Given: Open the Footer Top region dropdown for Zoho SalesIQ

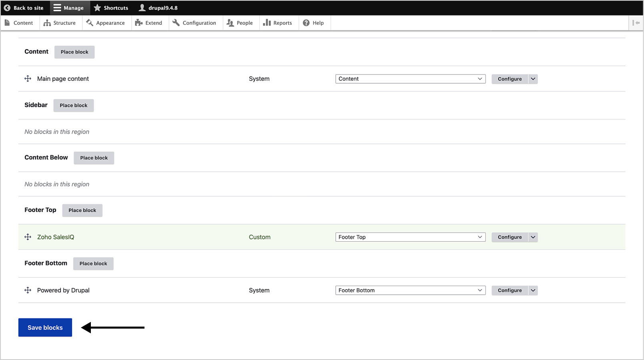Looking at the screenshot, I should pyautogui.click(x=410, y=237).
